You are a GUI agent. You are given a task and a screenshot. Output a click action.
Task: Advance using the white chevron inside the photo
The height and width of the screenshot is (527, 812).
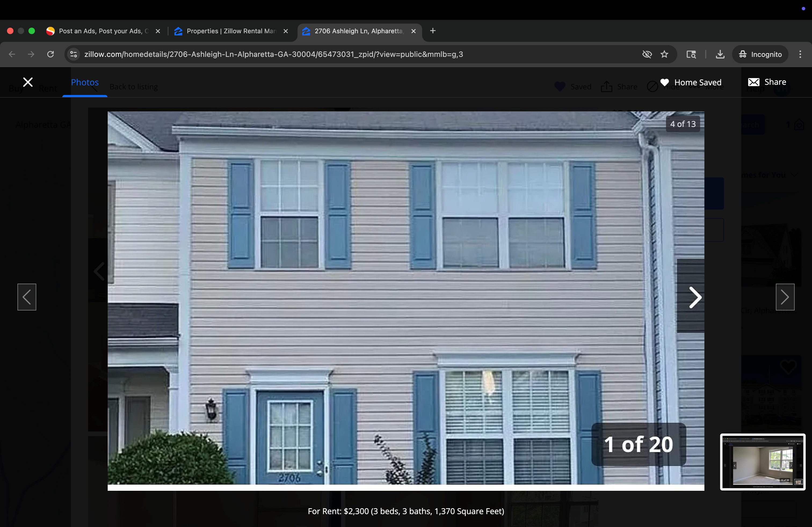695,297
